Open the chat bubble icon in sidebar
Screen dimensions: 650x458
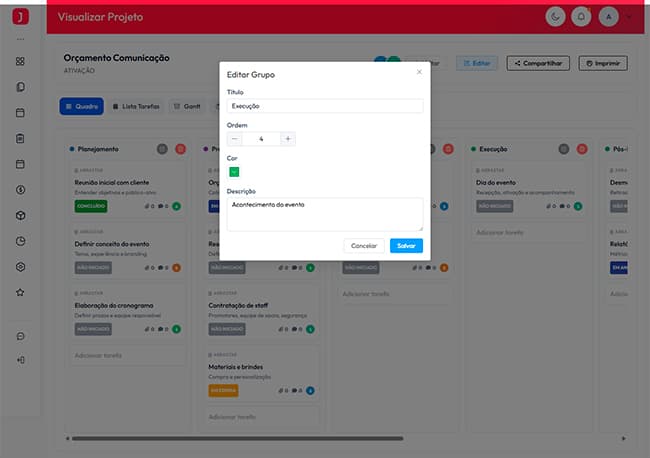click(x=20, y=336)
